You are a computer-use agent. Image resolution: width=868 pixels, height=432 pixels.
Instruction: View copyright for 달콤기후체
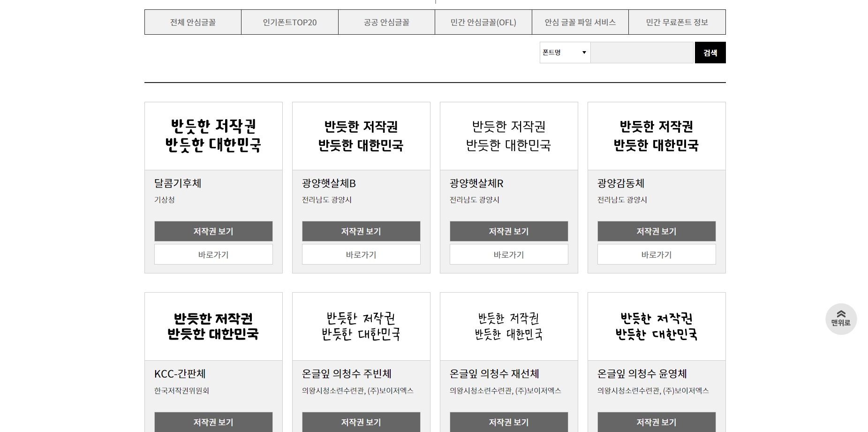(x=213, y=231)
